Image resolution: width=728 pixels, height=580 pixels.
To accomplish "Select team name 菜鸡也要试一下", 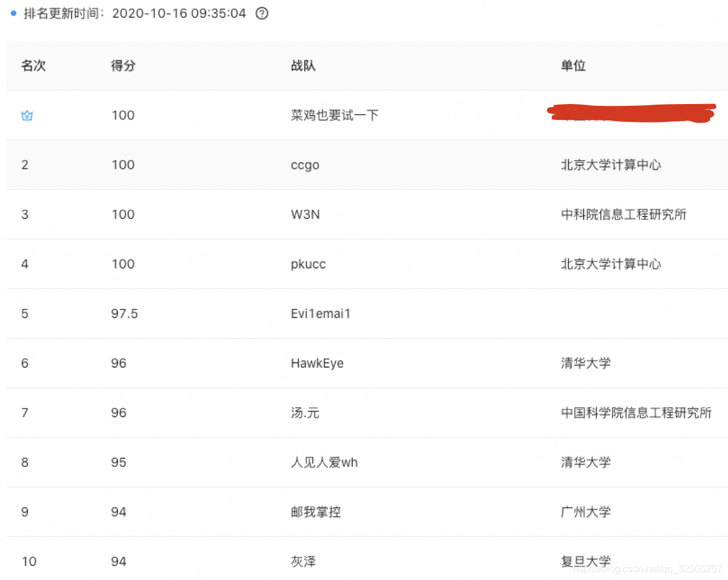I will click(x=335, y=115).
